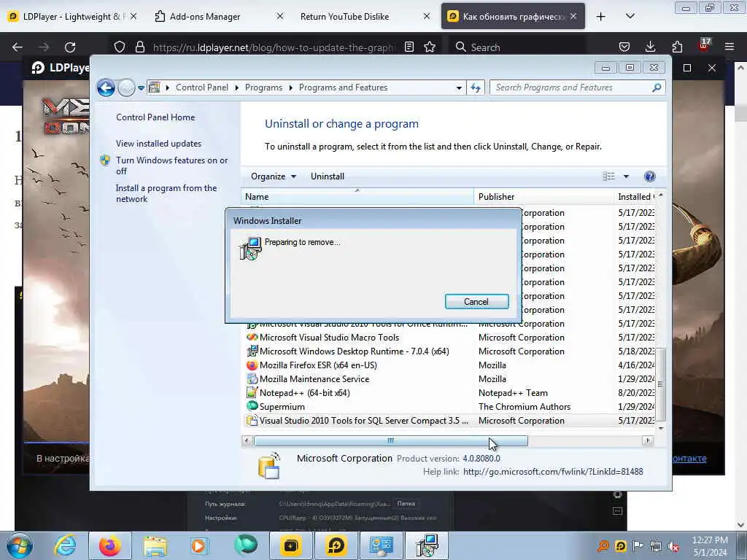The image size is (747, 560).
Task: Click the site padlock icon in URL bar
Action: (x=139, y=47)
